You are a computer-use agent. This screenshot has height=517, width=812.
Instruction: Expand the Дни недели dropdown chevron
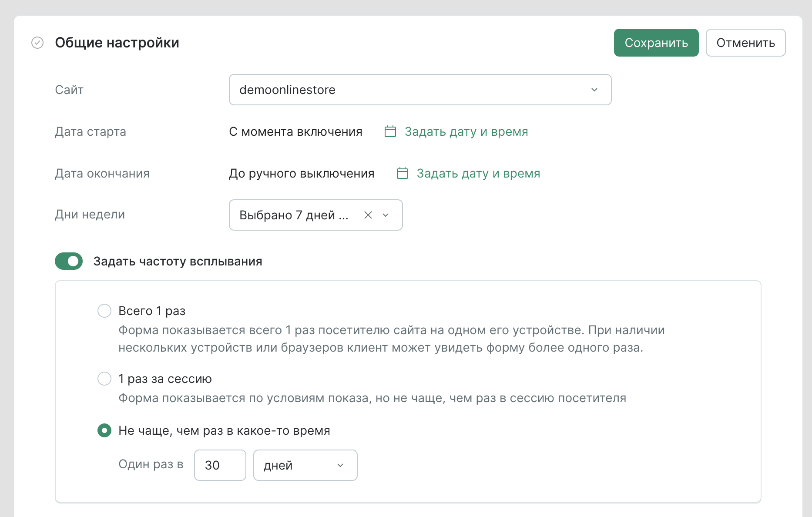pyautogui.click(x=386, y=215)
